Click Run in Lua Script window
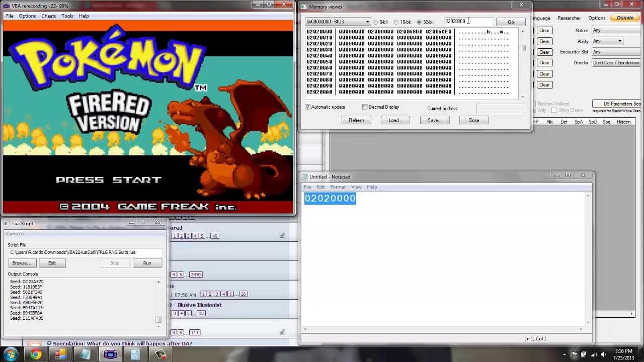This screenshot has height=362, width=644. pyautogui.click(x=147, y=263)
